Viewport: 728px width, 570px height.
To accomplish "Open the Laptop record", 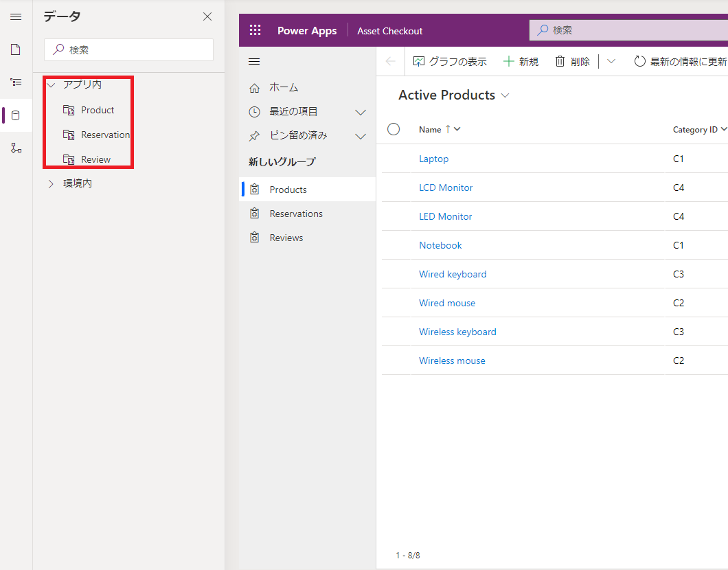I will coord(433,159).
